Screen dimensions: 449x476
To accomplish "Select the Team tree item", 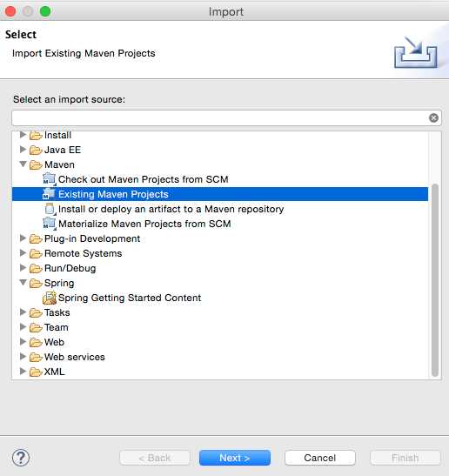I will coord(57,327).
